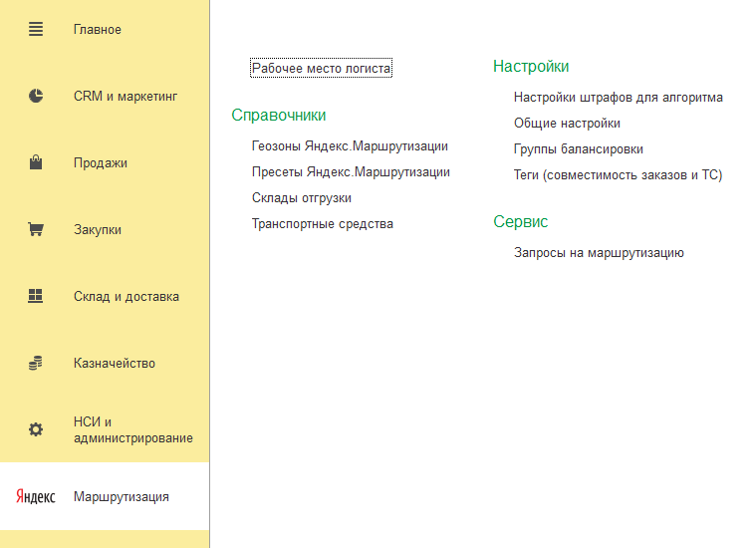This screenshot has width=756, height=548.
Task: Click the gear icon for НСИ и администрирование
Action: pyautogui.click(x=36, y=429)
